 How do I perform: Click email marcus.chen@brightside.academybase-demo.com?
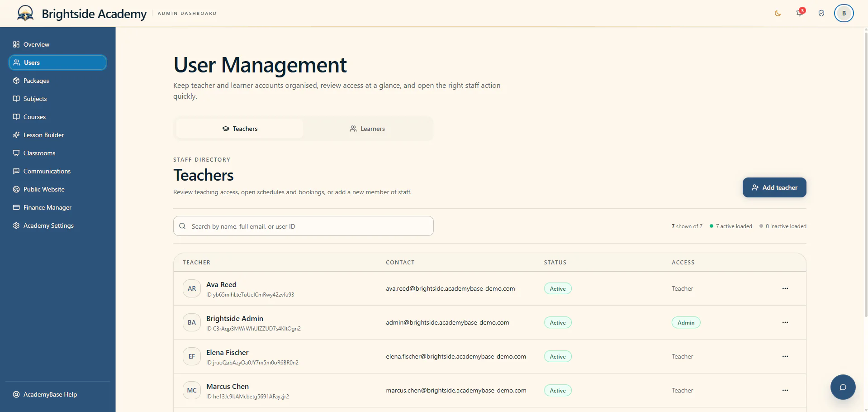pos(456,390)
